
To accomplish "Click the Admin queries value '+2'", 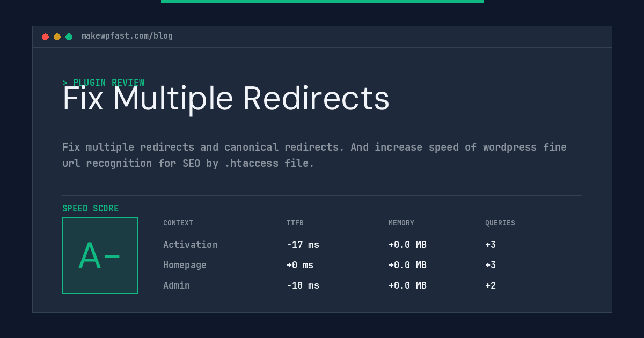I will click(491, 285).
